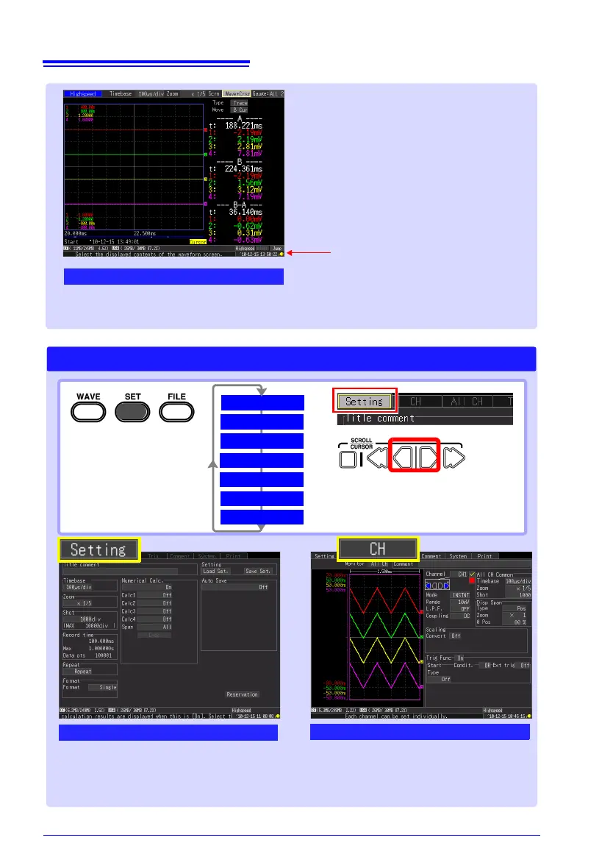
Task: Tap the single right arrow cursor key
Action: tap(428, 458)
